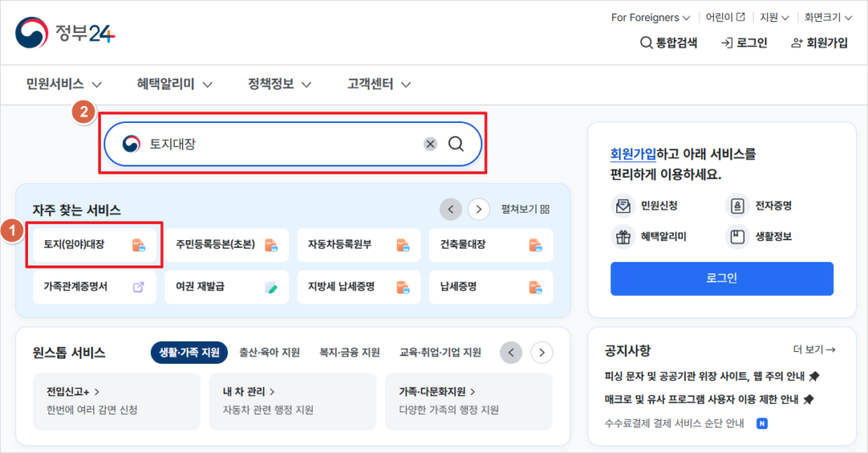
Task: Click the 회원가입 link in side panel
Action: coord(632,154)
